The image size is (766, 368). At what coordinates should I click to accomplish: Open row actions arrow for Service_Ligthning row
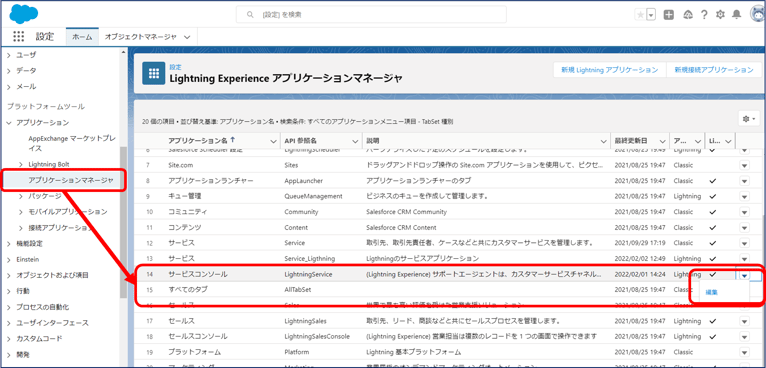point(744,258)
